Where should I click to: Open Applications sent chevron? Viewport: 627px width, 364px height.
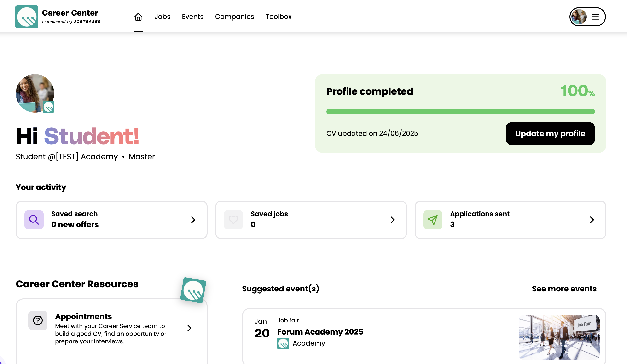coord(592,220)
